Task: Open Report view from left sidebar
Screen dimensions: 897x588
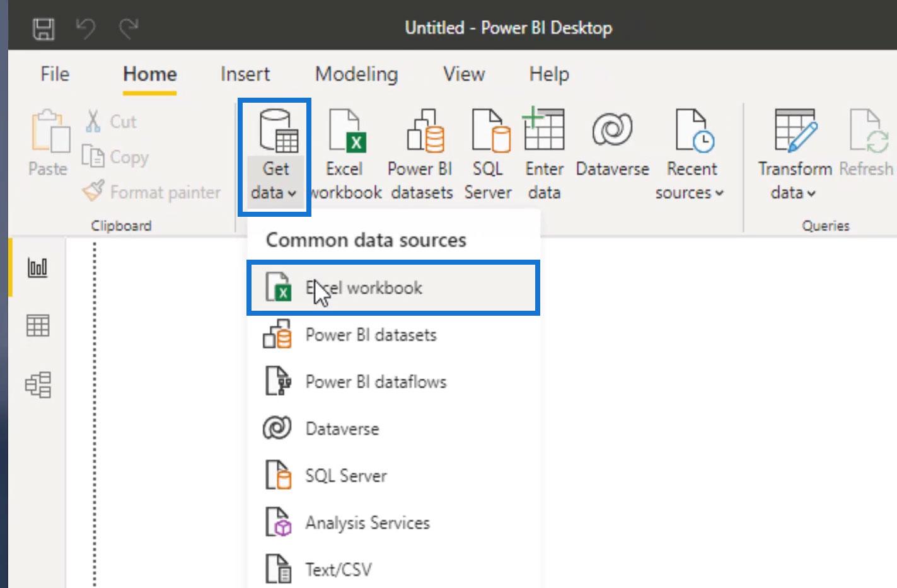Action: 37,267
